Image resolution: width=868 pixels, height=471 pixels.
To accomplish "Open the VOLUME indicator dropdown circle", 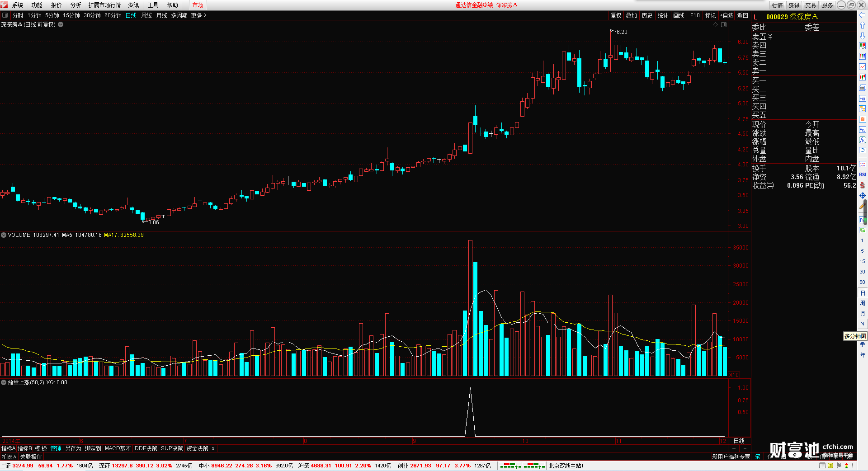I will (4, 235).
